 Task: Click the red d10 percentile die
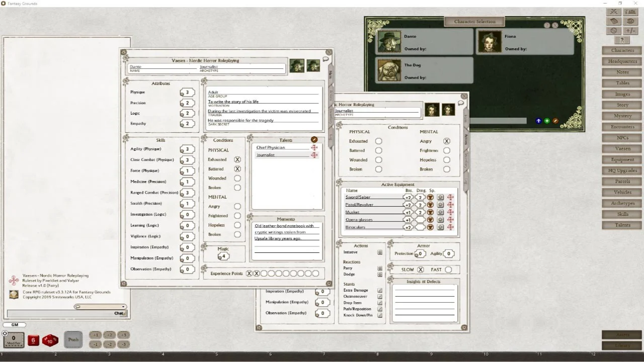pyautogui.click(x=50, y=340)
